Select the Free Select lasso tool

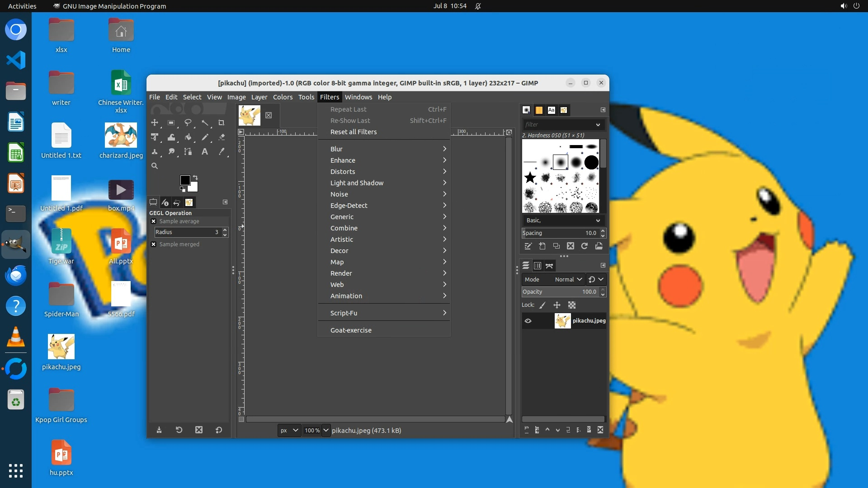coord(188,122)
